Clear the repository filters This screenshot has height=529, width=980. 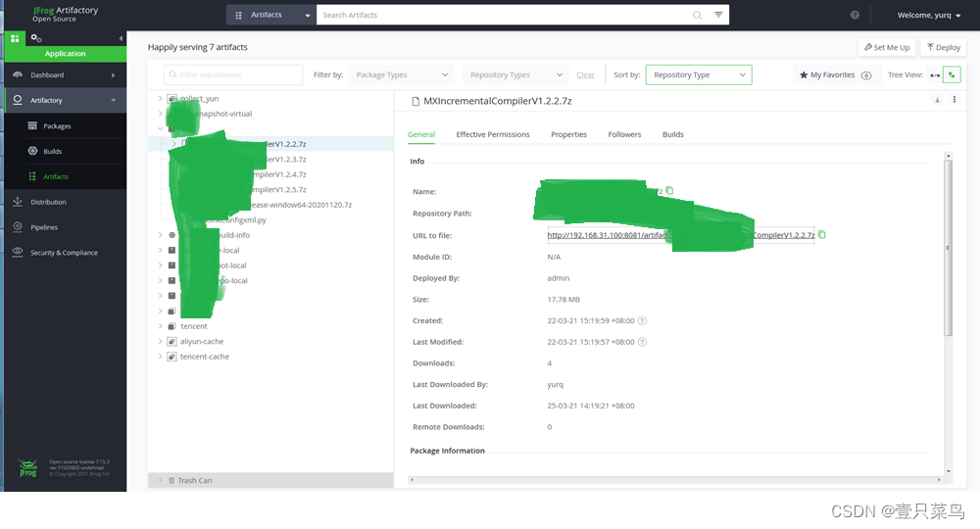tap(585, 75)
